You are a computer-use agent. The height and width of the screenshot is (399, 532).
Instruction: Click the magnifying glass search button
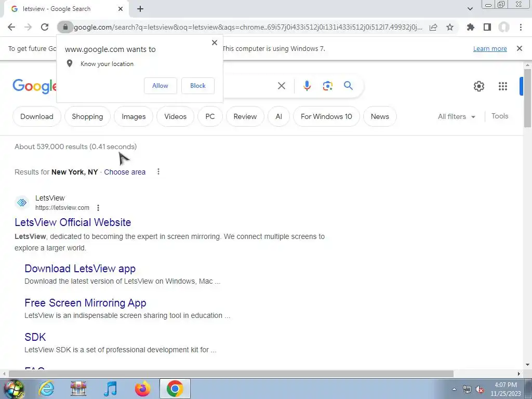(348, 86)
